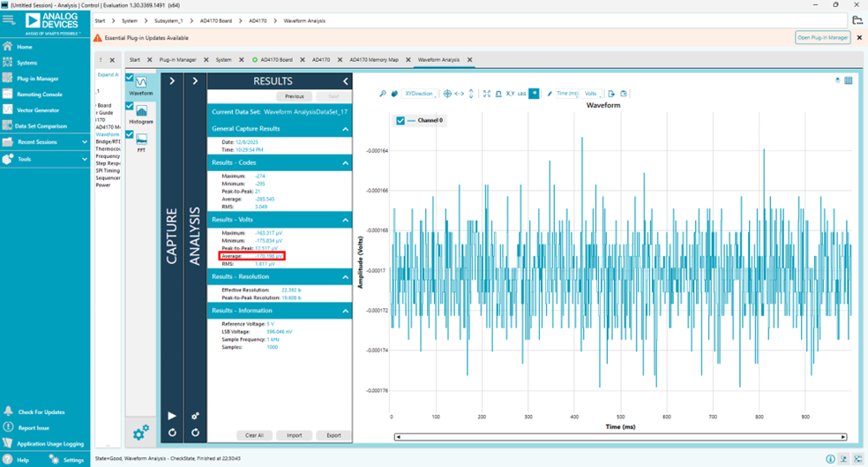Click the zoom magnifier tool in chart toolbar
Image resolution: width=868 pixels, height=467 pixels.
382,94
